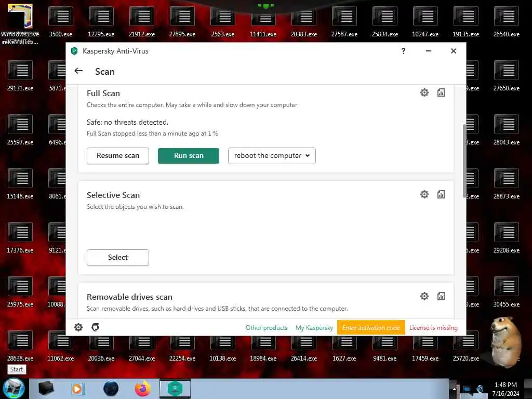This screenshot has height=399, width=532.
Task: Select 19135.exe desktop icon
Action: tap(465, 21)
